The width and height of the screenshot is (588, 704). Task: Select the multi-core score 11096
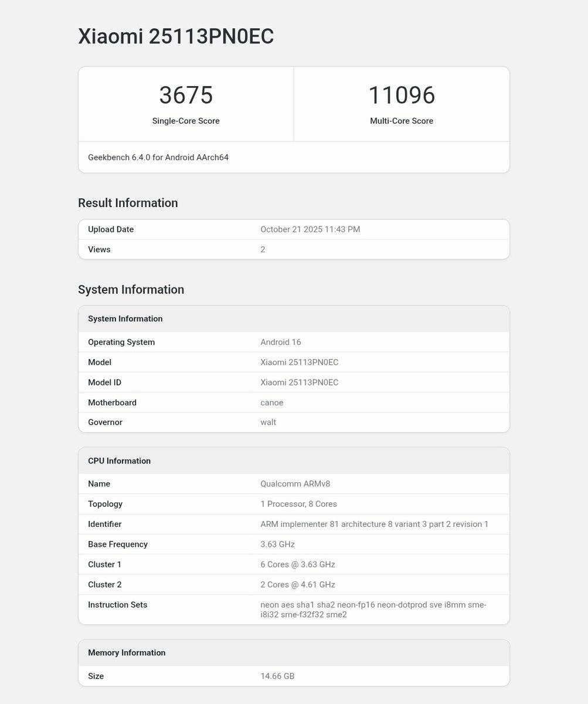[402, 95]
